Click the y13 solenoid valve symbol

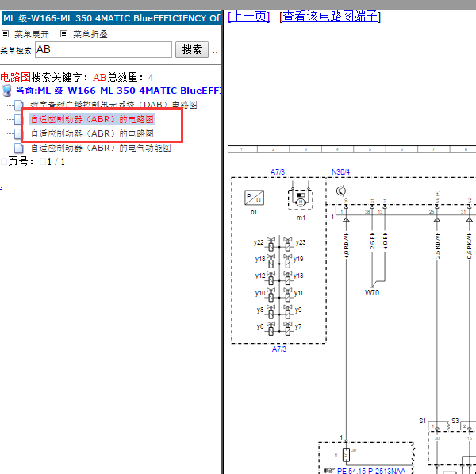(287, 277)
